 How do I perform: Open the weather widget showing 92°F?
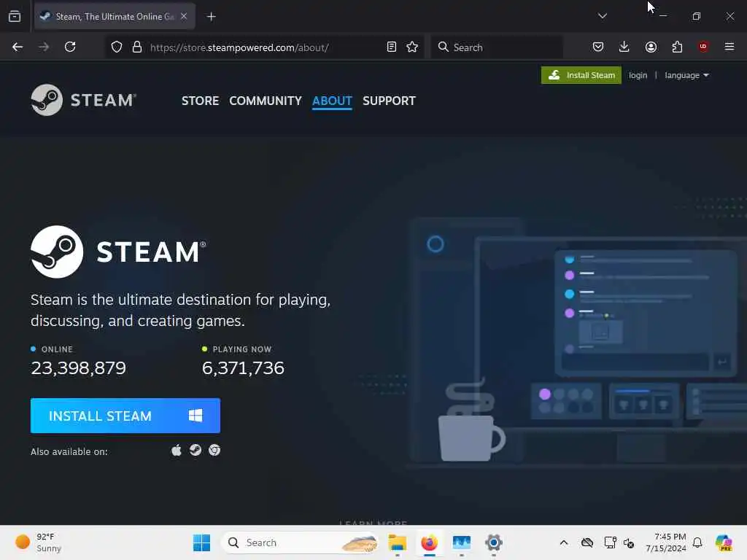coord(39,542)
